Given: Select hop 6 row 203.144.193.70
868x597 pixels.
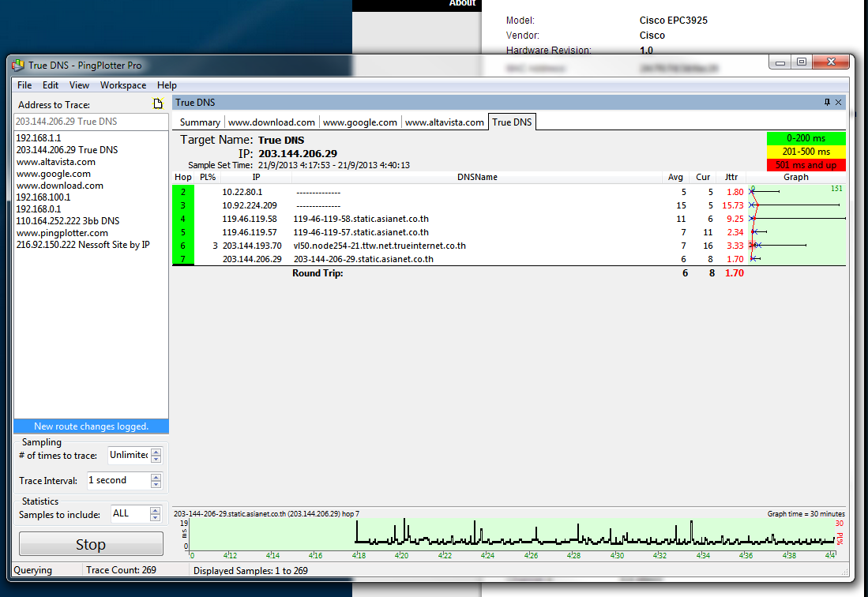Looking at the screenshot, I should pos(509,246).
